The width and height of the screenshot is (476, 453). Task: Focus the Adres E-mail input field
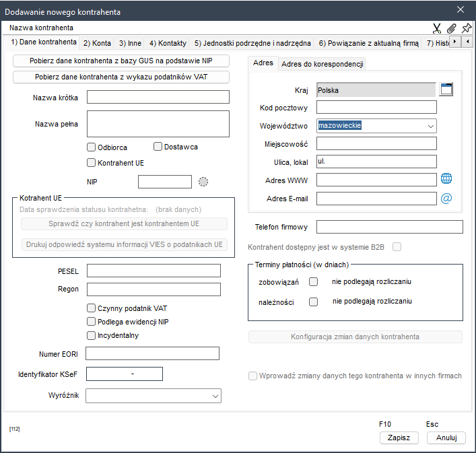coord(376,199)
